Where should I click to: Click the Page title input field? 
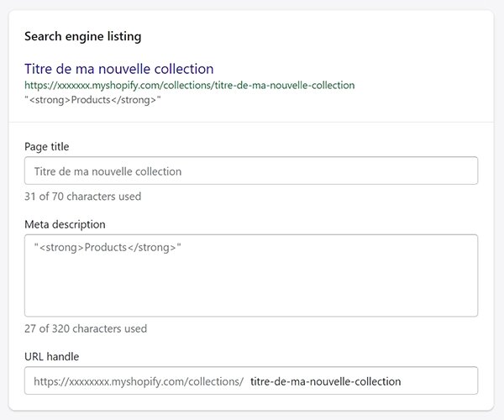tap(251, 171)
